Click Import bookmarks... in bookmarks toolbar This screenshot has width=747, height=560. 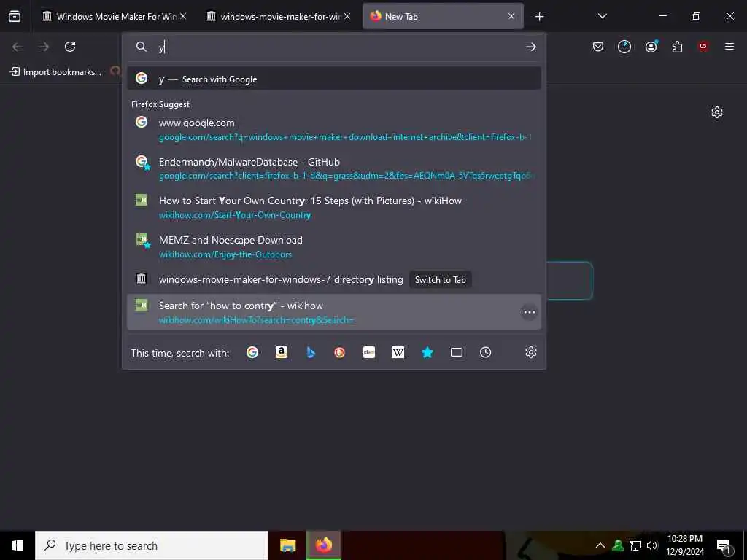(55, 72)
